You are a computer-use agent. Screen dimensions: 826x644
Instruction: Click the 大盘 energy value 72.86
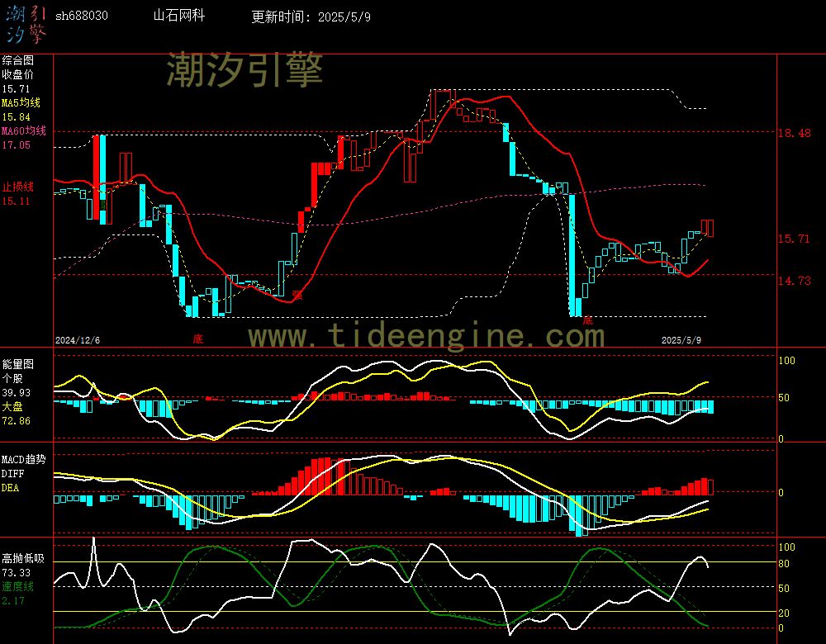click(x=16, y=421)
